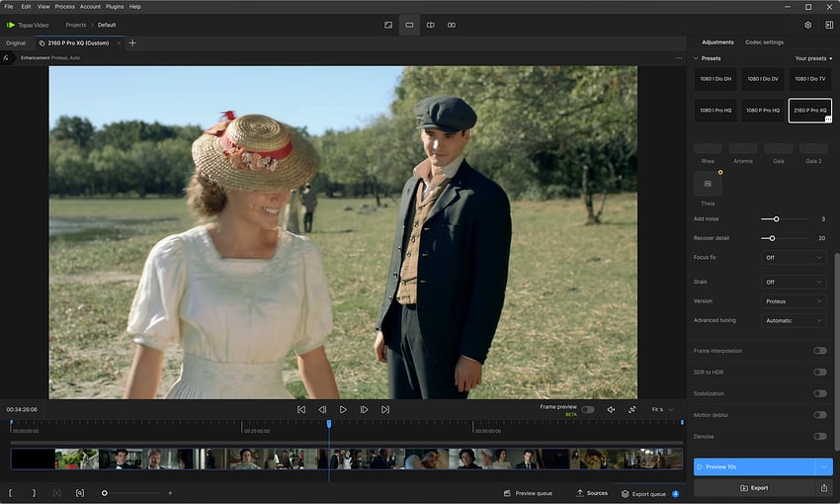
Task: Step forward one frame
Action: pos(365,409)
